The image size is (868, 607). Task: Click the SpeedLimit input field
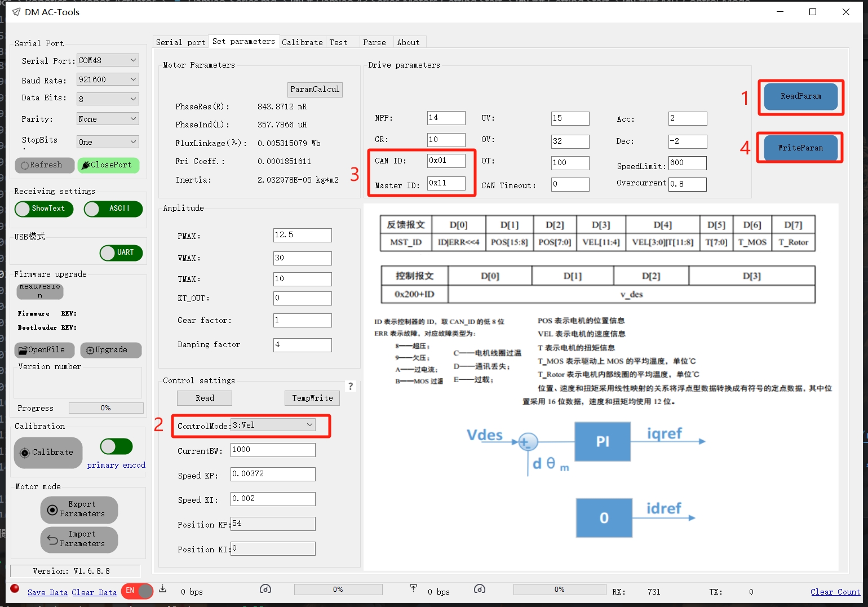(688, 163)
